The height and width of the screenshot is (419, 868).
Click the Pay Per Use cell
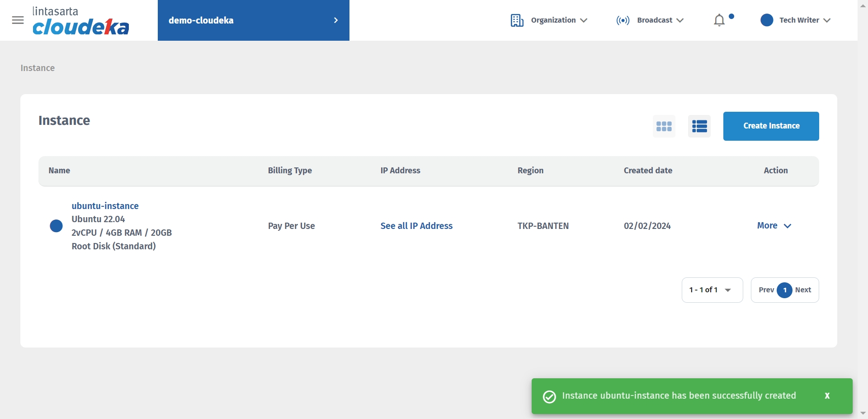pos(291,226)
